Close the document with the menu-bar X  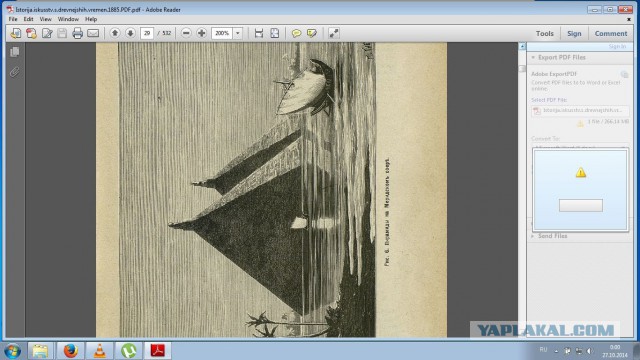click(628, 19)
